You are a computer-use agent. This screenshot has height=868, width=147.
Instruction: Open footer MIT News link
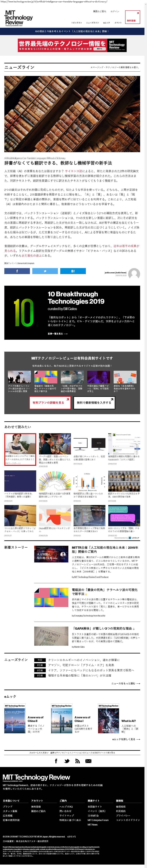pyautogui.click(x=93, y=825)
